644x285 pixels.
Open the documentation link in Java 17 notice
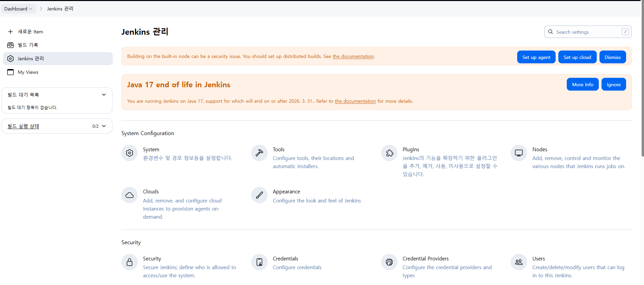click(x=355, y=101)
